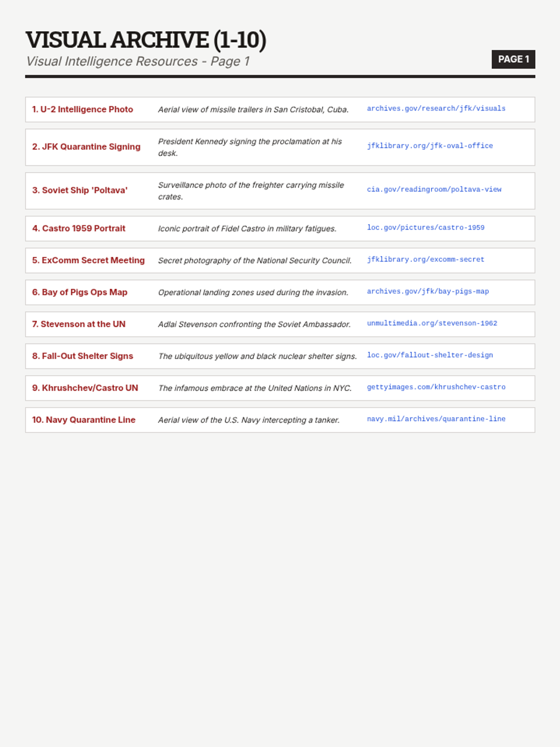The image size is (560, 747).
Task: Click the Visual Archive (1-10) heading
Action: pos(146,40)
